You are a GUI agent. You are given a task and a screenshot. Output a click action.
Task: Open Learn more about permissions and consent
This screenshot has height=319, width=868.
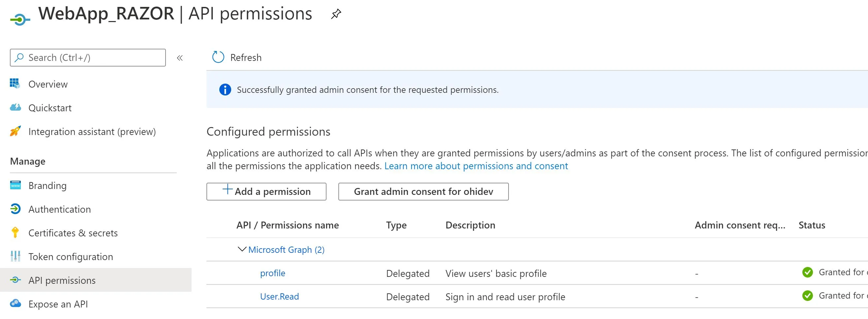tap(476, 166)
